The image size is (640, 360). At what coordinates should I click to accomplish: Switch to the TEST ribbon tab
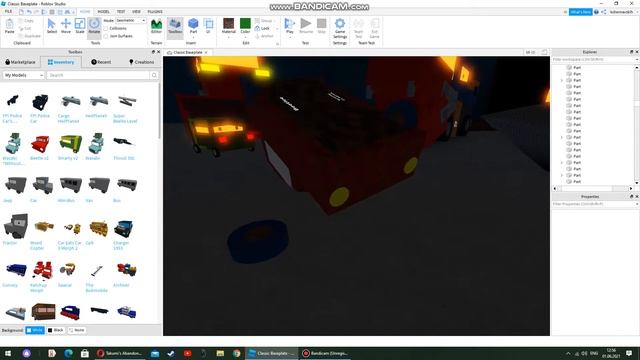tap(121, 11)
